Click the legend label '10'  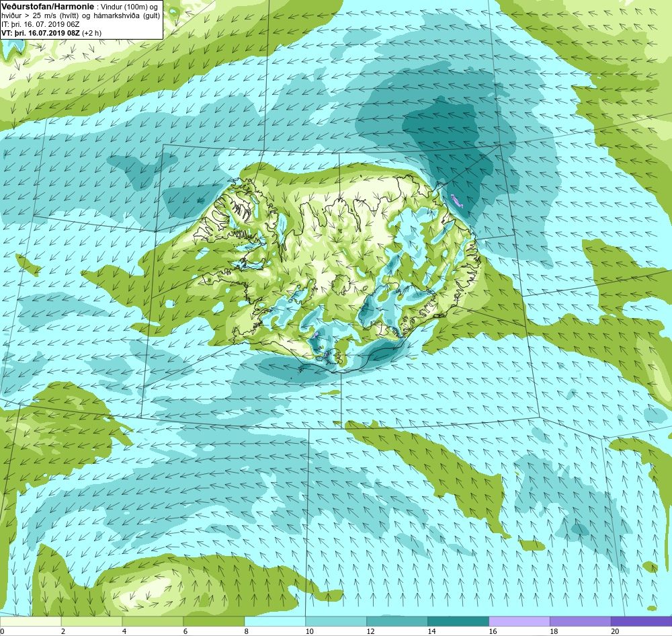[x=309, y=631]
